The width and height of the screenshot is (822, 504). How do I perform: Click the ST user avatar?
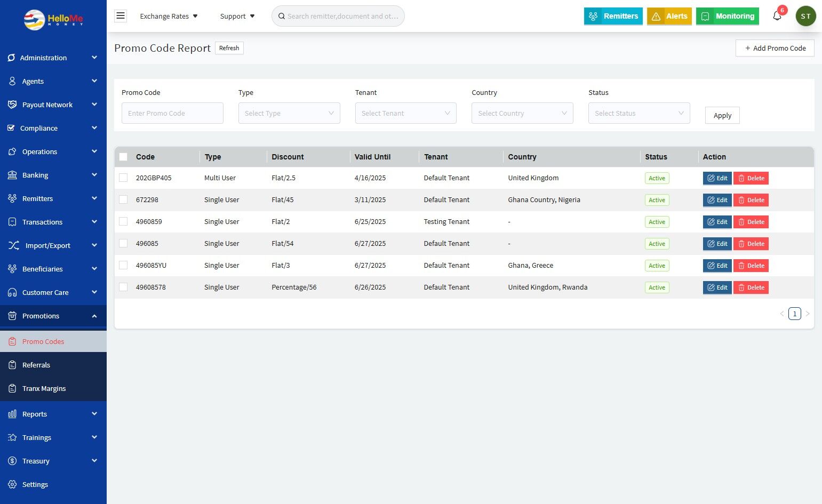805,16
